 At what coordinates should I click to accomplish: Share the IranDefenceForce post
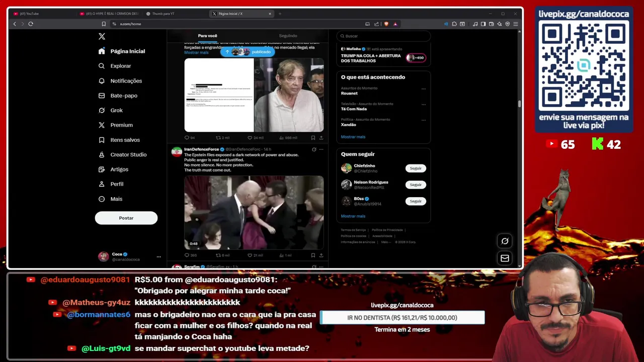(x=321, y=255)
